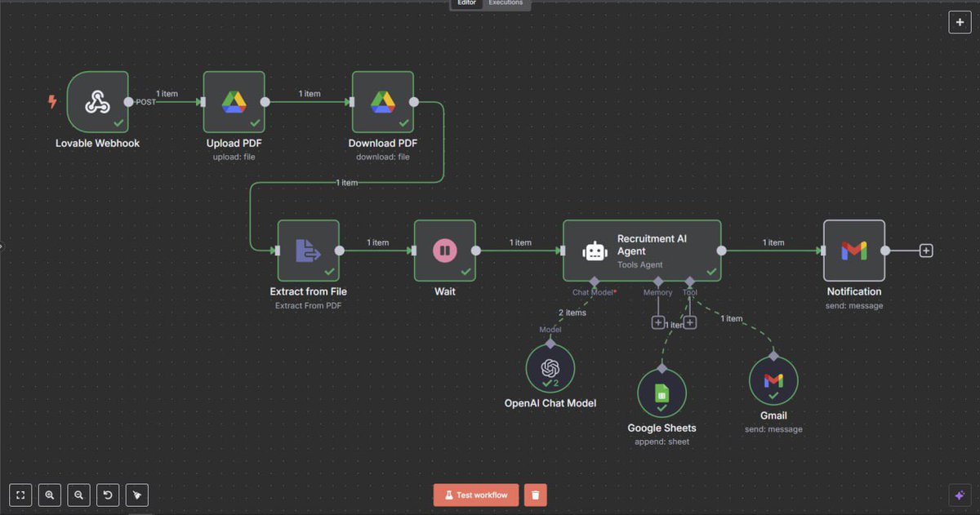Screen dimensions: 980x515
Task: Switch to the Executions tab
Action: (x=505, y=2)
